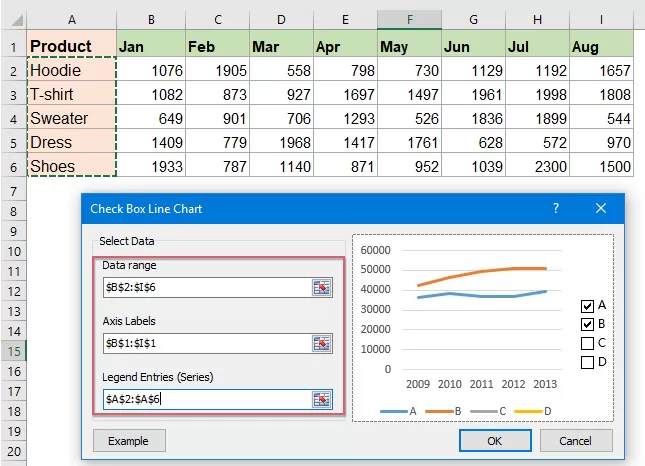Click the Data range selector icon
The height and width of the screenshot is (466, 645).
[x=322, y=287]
